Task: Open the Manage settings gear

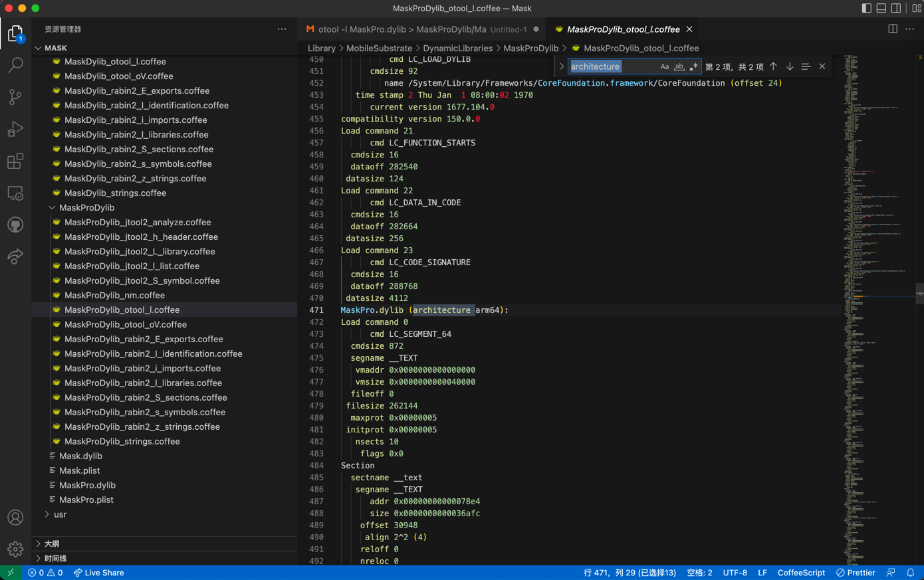Action: [15, 549]
